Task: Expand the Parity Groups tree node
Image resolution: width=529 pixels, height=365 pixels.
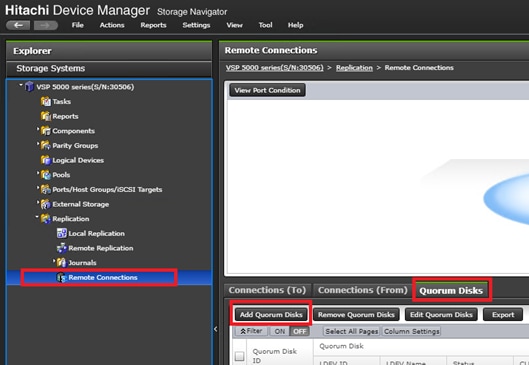Action: click(38, 143)
